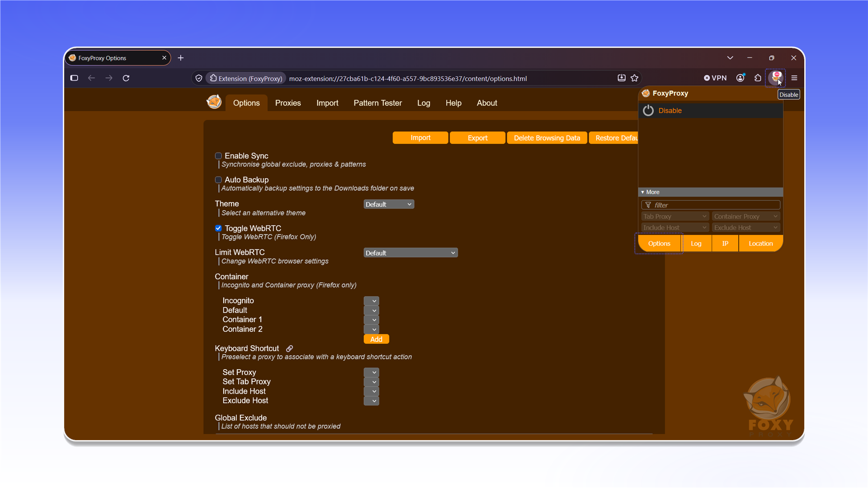
Task: Reload the page
Action: coord(126,78)
